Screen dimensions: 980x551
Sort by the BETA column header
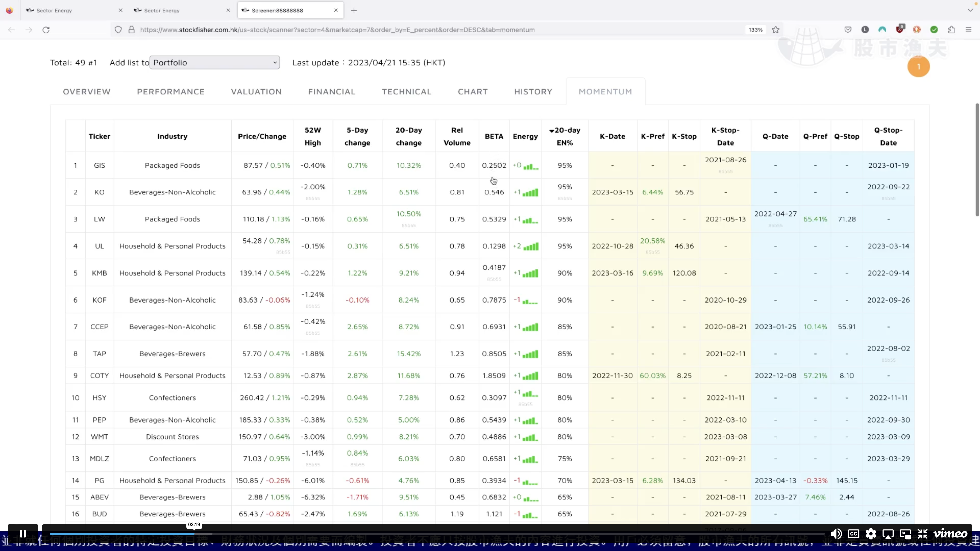[x=494, y=136]
